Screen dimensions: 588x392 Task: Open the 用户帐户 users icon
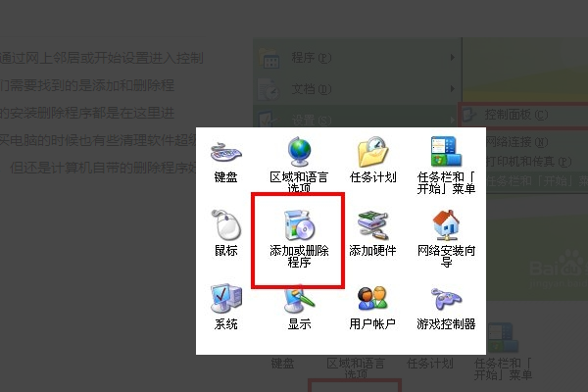(x=372, y=299)
